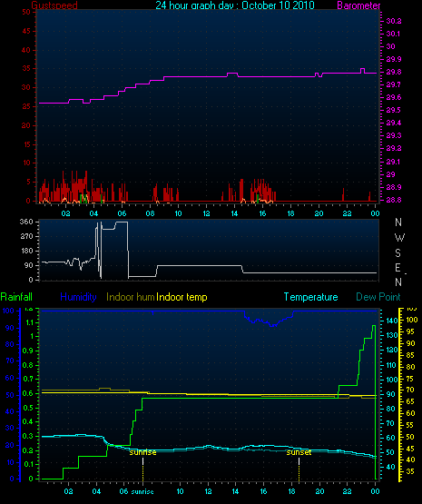The height and width of the screenshot is (504, 422).
Task: Click blue 100 on Humidity axis
Action: pos(8,311)
